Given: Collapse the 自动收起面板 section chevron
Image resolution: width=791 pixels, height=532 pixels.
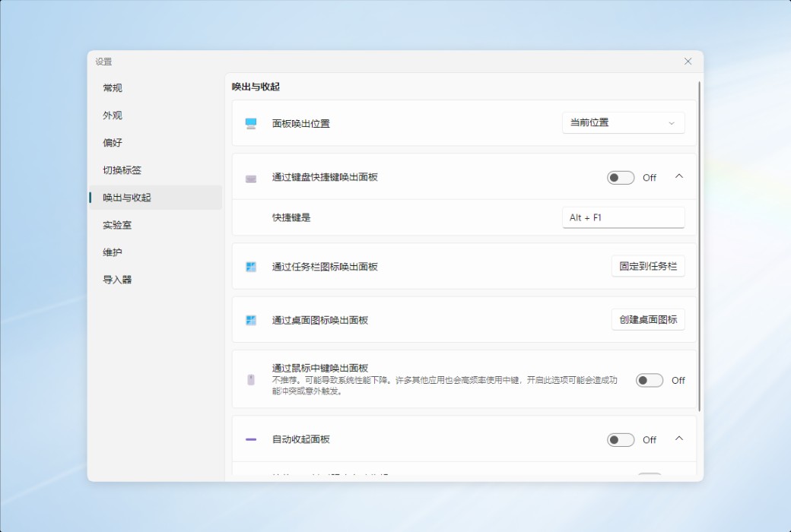Looking at the screenshot, I should (679, 439).
